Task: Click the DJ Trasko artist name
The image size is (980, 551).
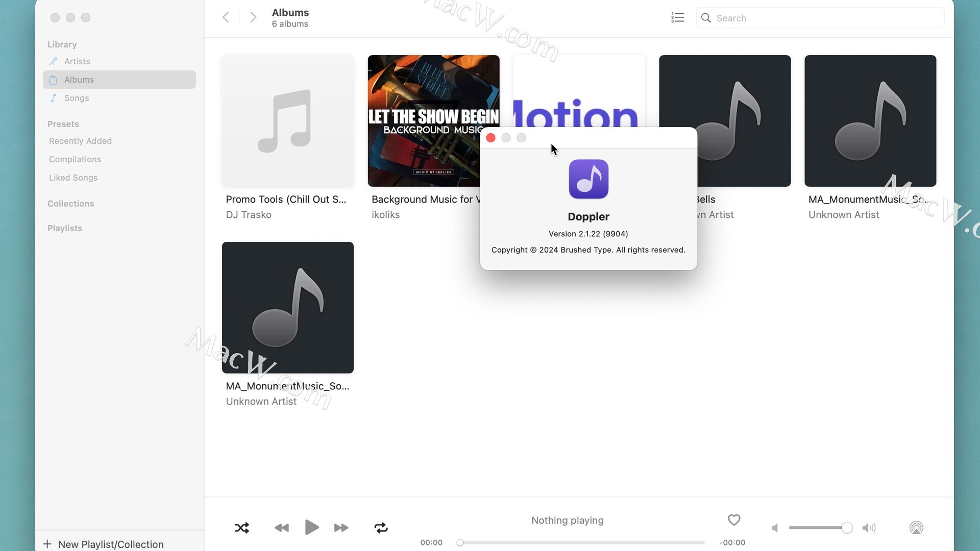Action: tap(249, 215)
